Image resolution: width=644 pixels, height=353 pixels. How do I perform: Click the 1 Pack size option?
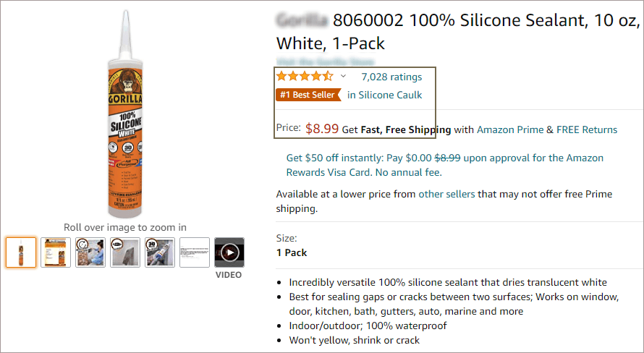click(292, 252)
